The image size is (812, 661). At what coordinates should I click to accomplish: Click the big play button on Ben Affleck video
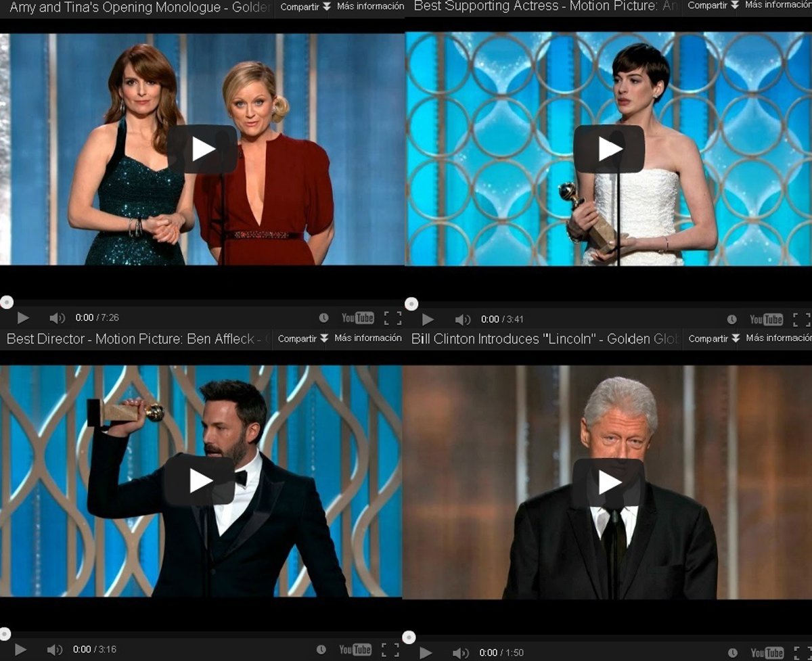(201, 480)
